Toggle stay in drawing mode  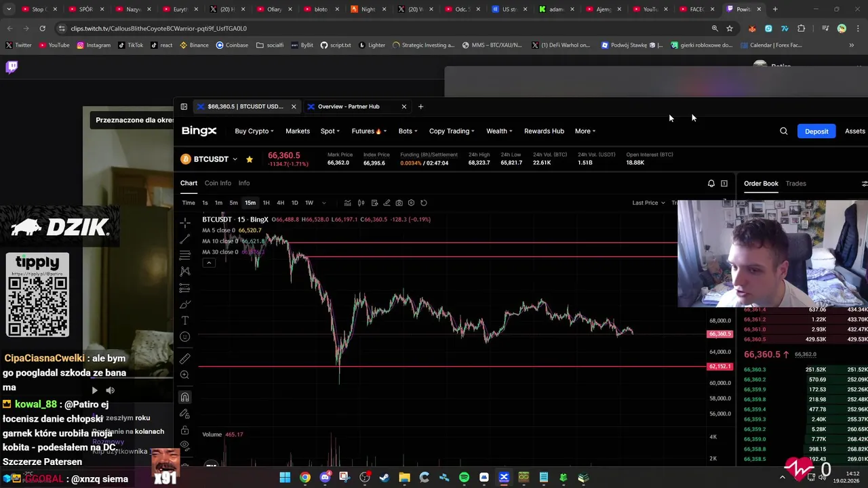point(184,413)
